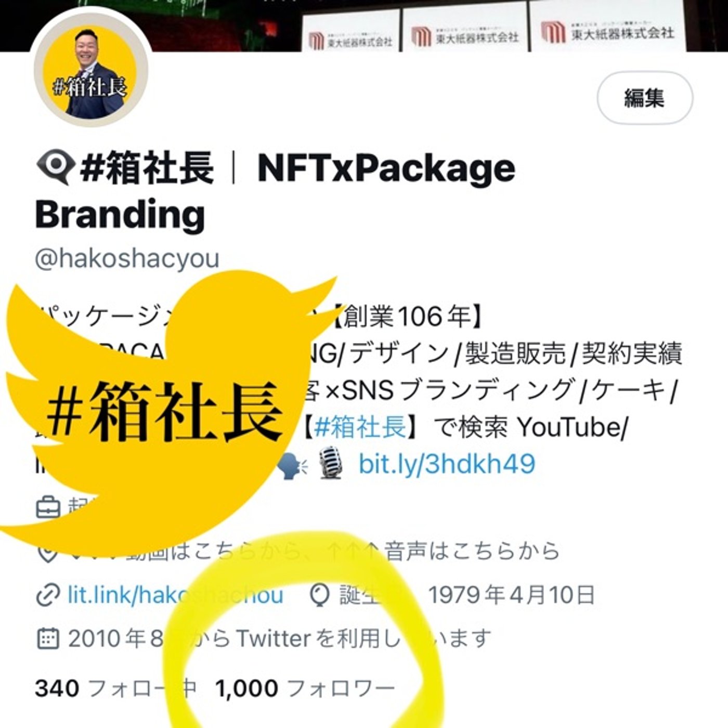
Task: View the 1,000 フォロワー followers list
Action: 305,688
